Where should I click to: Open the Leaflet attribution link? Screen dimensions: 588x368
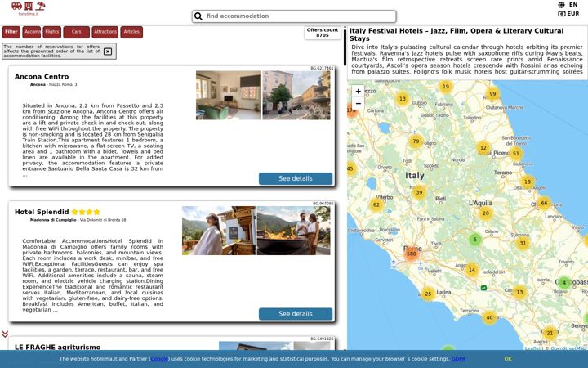[x=532, y=348]
